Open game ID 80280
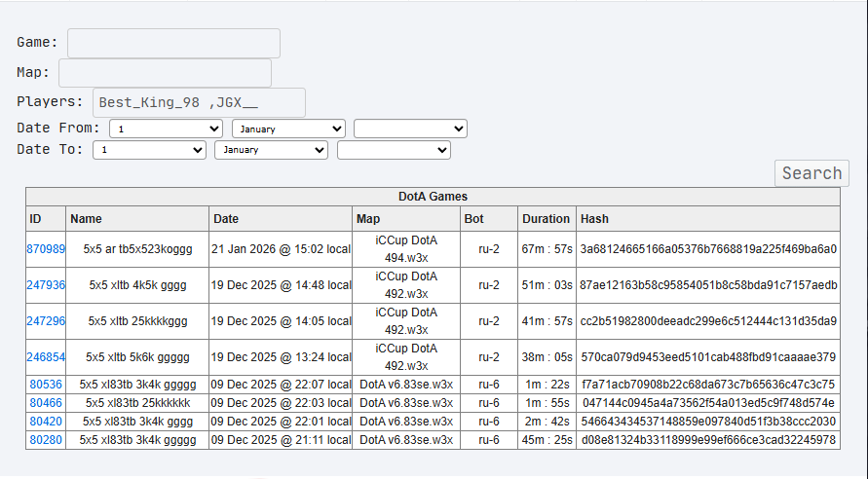The width and height of the screenshot is (868, 479). [x=46, y=440]
